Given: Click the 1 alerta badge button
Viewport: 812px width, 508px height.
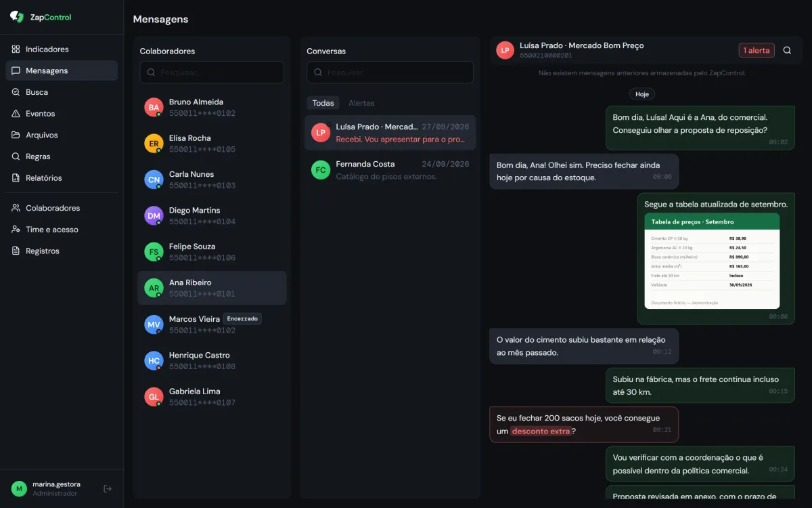Looking at the screenshot, I should click(x=757, y=50).
